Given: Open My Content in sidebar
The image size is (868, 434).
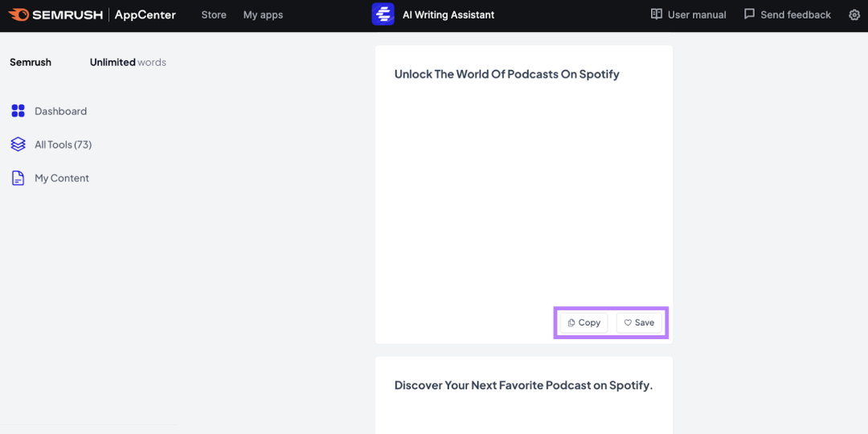Looking at the screenshot, I should tap(61, 178).
